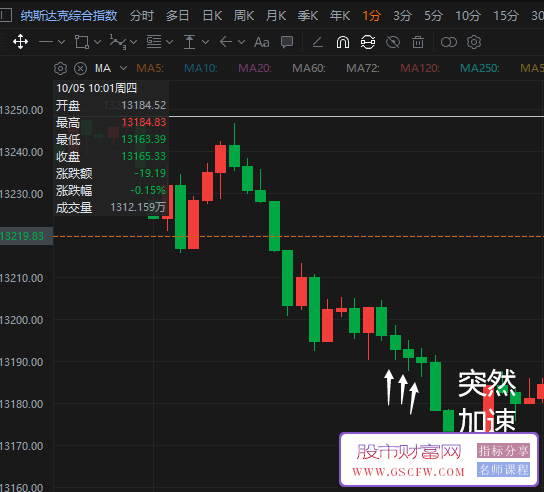Remove the MA indicator

tap(80, 68)
